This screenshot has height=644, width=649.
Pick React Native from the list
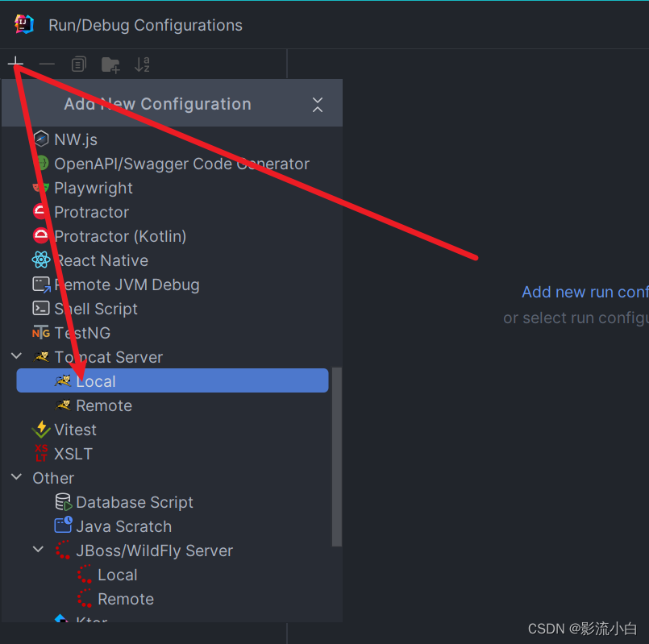[x=101, y=260]
